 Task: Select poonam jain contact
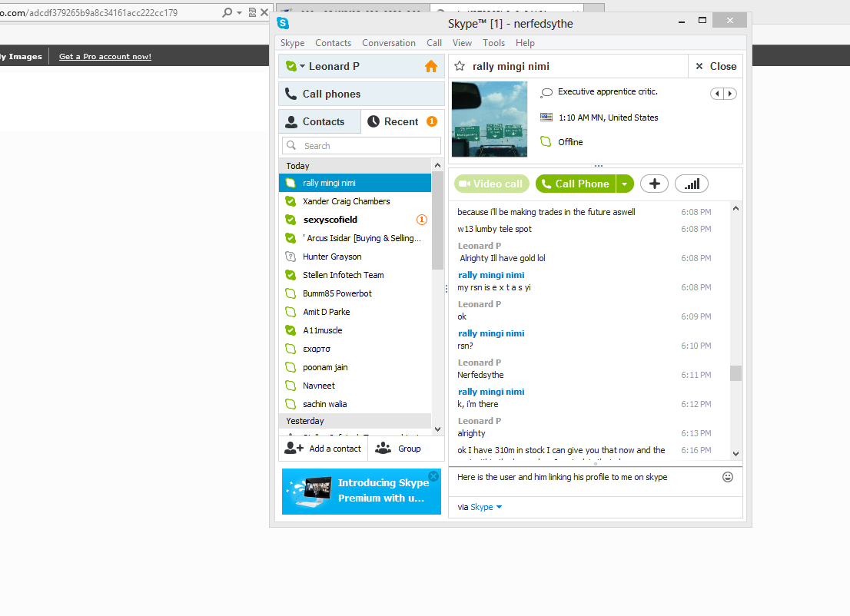tap(355, 367)
